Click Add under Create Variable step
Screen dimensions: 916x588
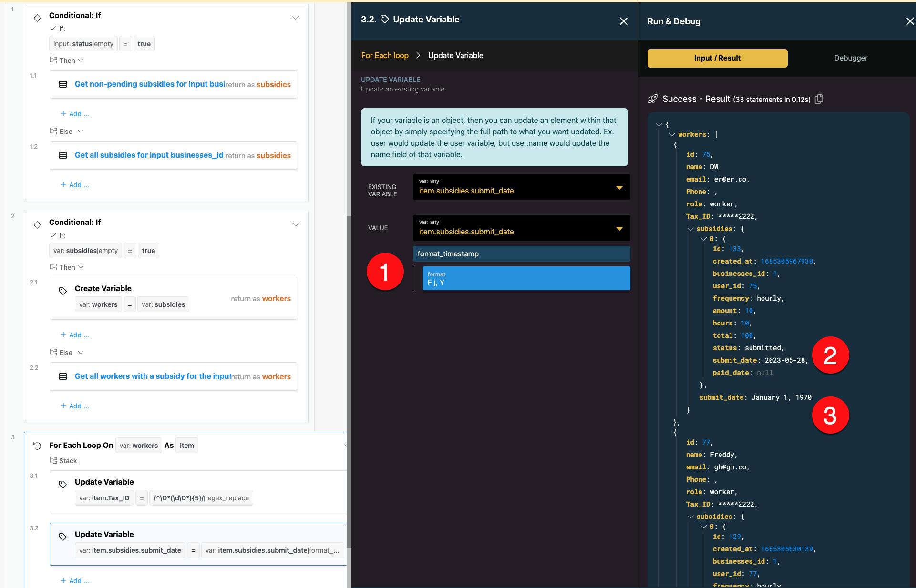(x=75, y=335)
